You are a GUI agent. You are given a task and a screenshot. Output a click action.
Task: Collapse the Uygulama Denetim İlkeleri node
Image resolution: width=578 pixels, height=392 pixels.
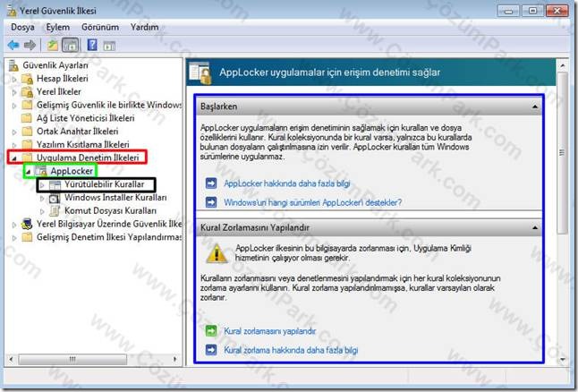14,158
